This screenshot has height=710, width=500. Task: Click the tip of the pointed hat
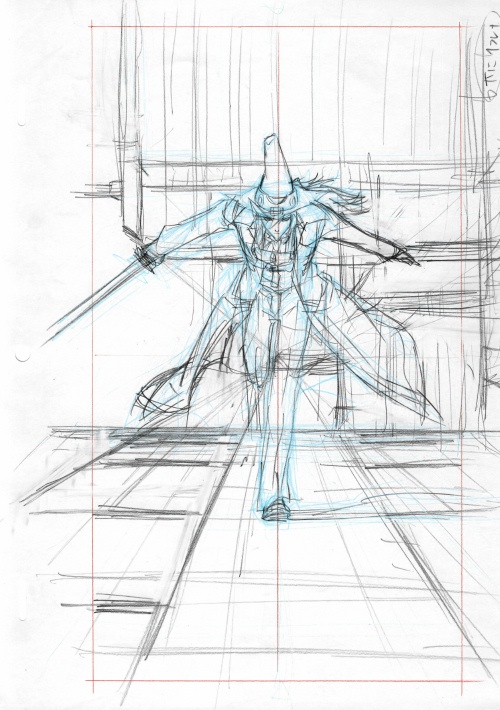[272, 136]
